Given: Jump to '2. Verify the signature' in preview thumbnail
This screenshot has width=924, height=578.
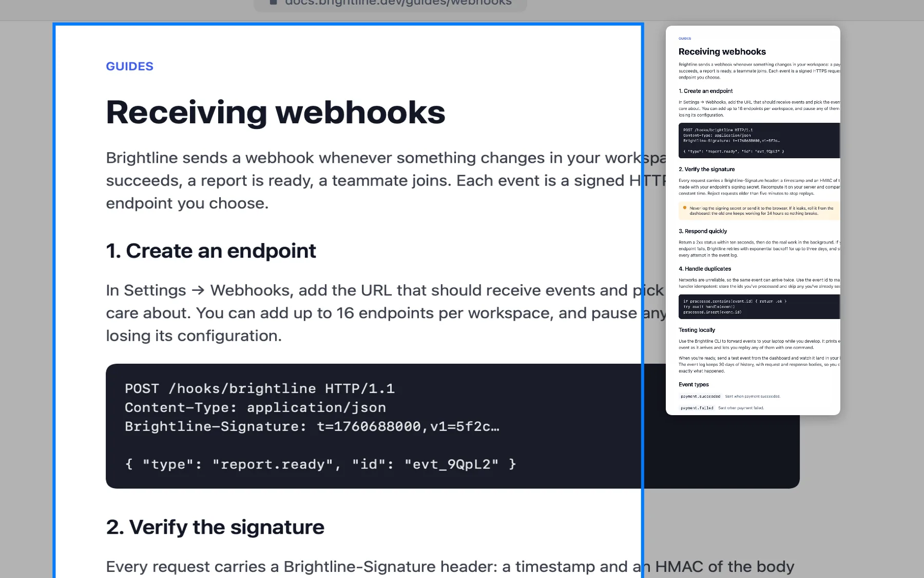Looking at the screenshot, I should coord(706,169).
